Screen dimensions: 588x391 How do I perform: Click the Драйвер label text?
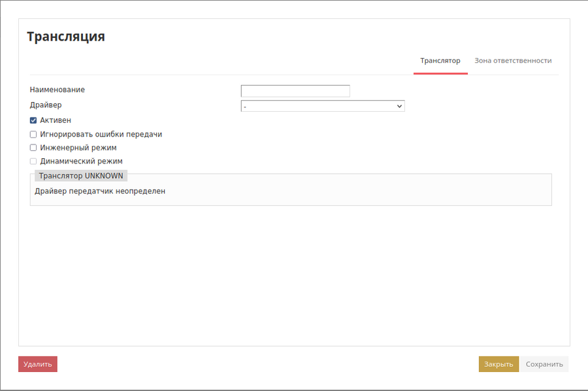[x=46, y=105]
